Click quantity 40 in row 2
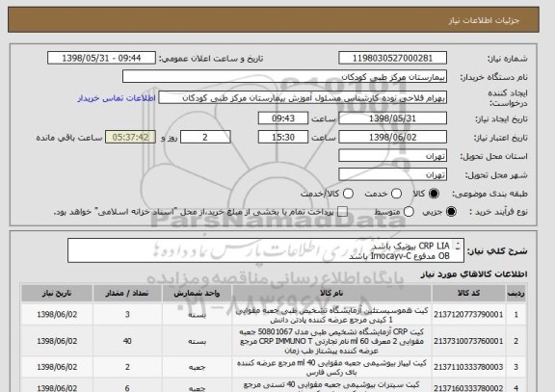Image resolution: width=555 pixels, height=392 pixels. (x=127, y=341)
